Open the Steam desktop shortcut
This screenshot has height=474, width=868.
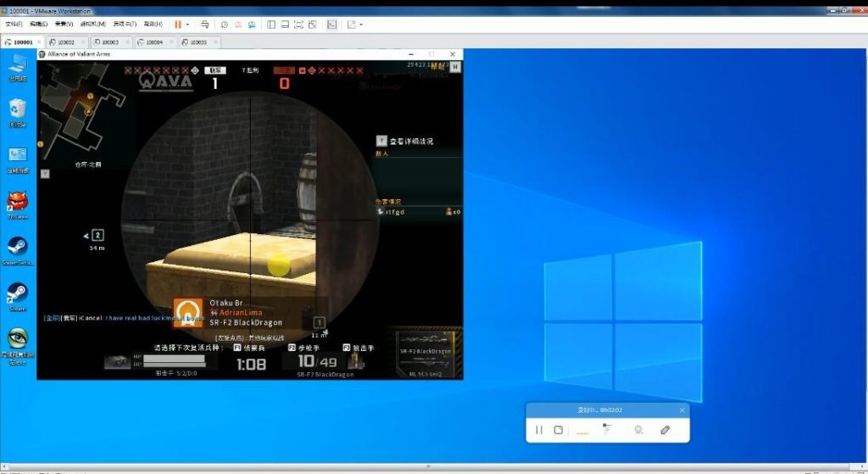click(x=18, y=298)
